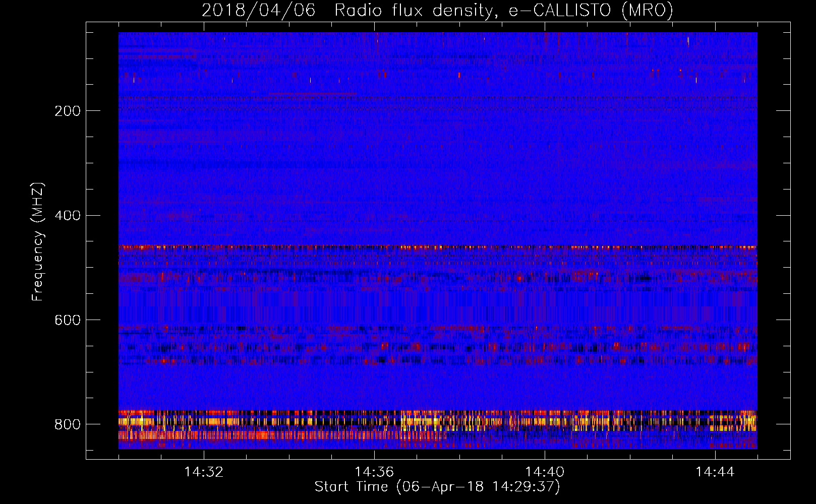Click the 14:44 time tick label
This screenshot has width=816, height=504.
point(715,472)
